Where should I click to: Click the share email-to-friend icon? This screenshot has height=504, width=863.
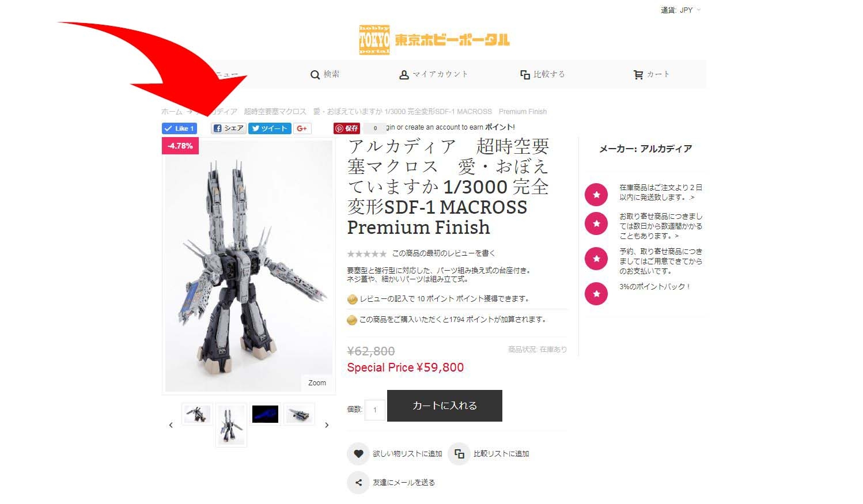358,483
